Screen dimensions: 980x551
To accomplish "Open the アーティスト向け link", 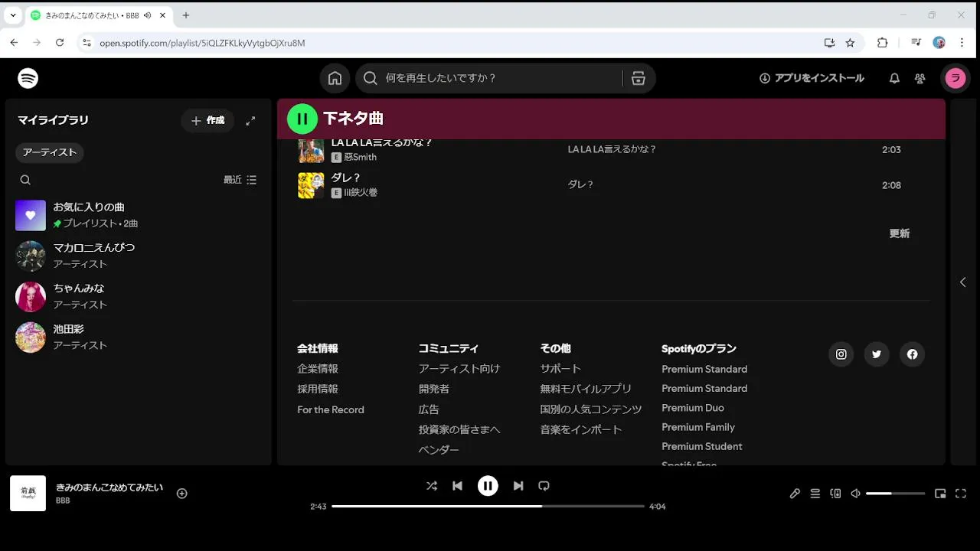I will (x=459, y=369).
